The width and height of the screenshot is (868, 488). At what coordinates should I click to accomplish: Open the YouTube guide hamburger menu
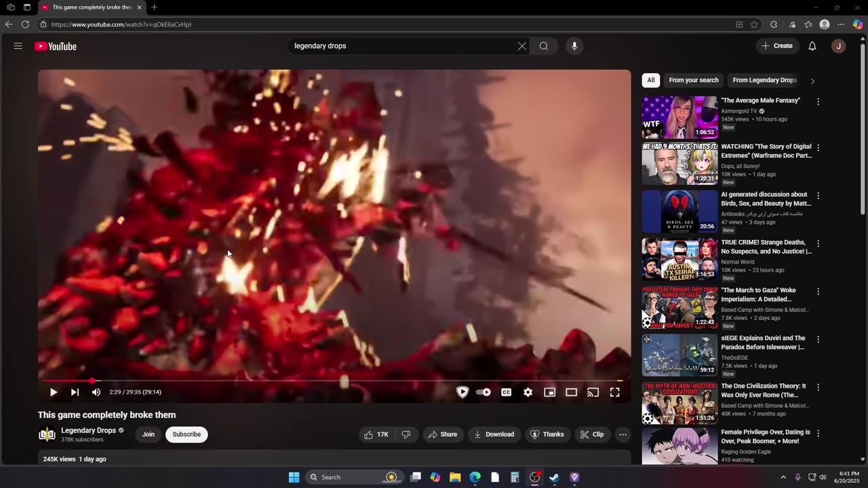click(18, 46)
